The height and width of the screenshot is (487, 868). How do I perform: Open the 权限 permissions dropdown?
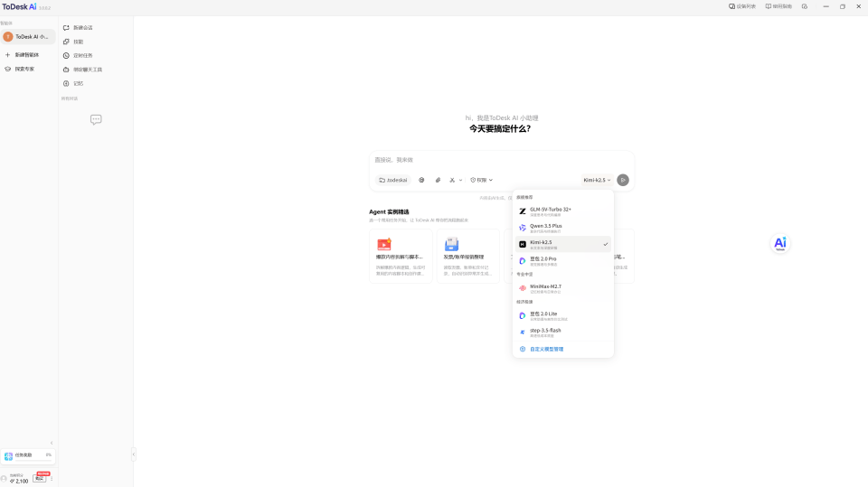(x=482, y=180)
